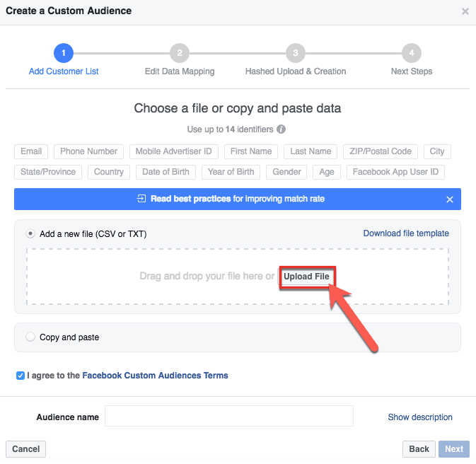The width and height of the screenshot is (476, 464).
Task: Open the best practices link icon
Action: [x=141, y=199]
